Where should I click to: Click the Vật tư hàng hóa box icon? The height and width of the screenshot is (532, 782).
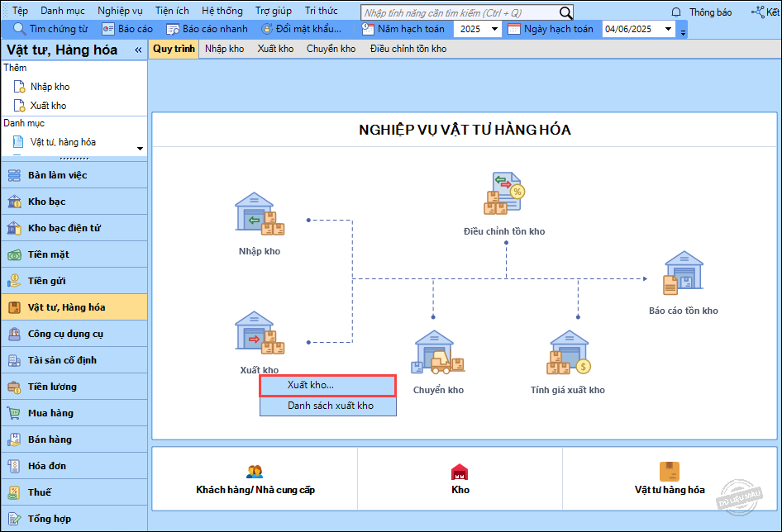coord(670,471)
